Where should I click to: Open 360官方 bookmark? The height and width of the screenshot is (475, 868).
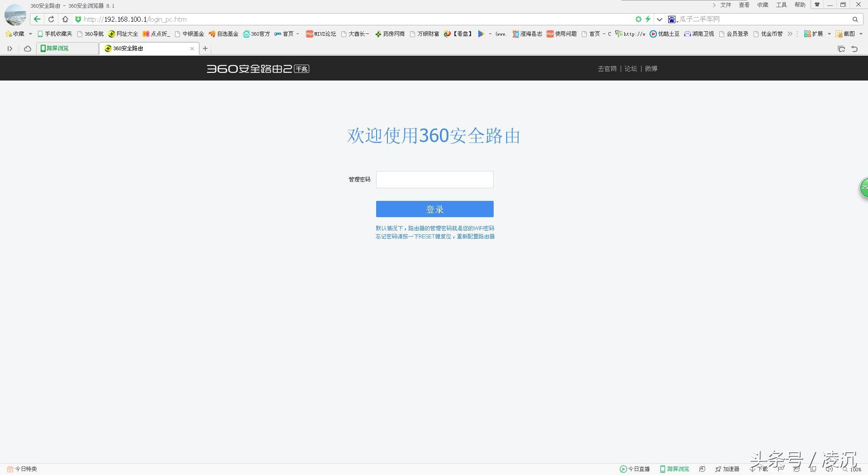tap(256, 33)
